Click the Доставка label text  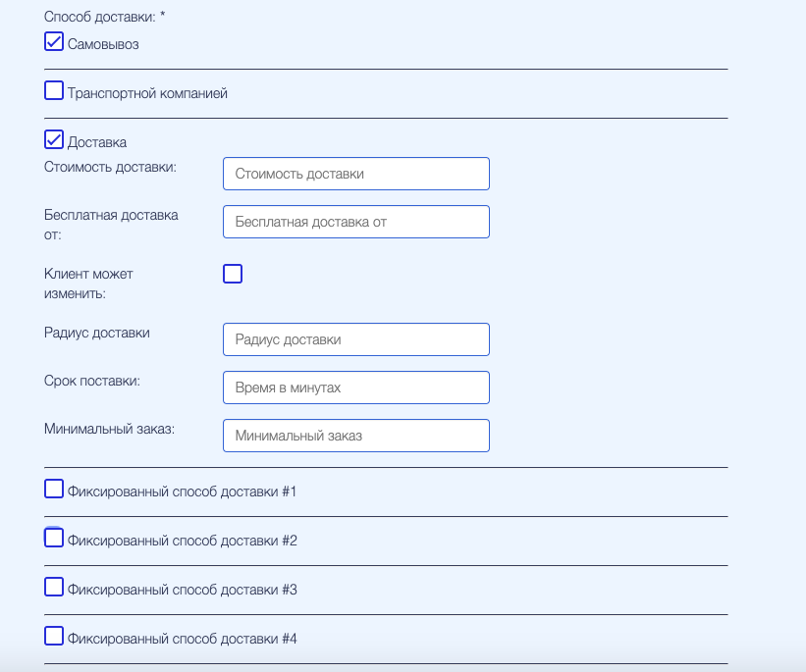coord(97,142)
